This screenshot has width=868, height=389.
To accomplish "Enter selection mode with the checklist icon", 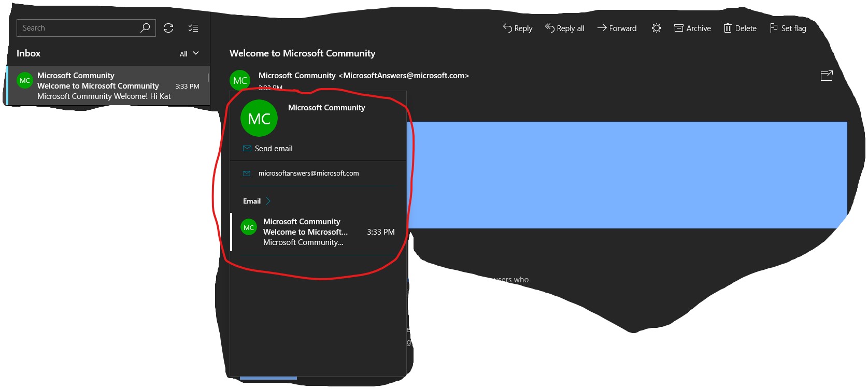I will 193,28.
